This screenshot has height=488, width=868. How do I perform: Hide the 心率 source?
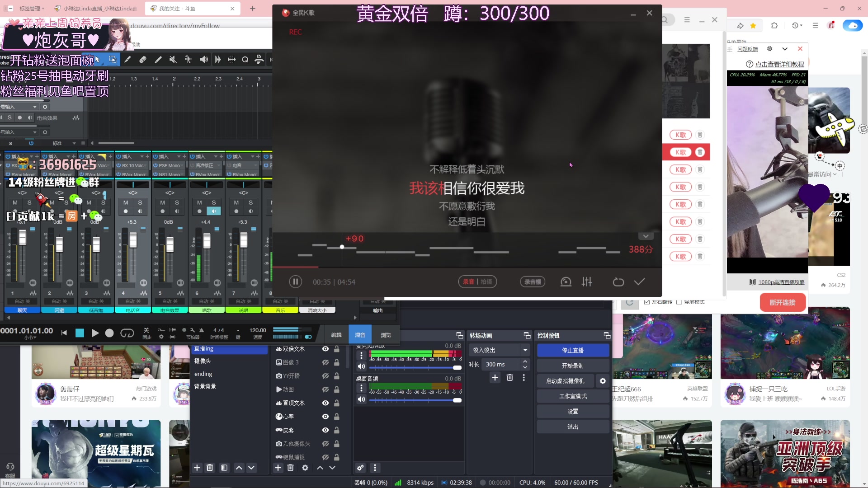click(x=325, y=417)
